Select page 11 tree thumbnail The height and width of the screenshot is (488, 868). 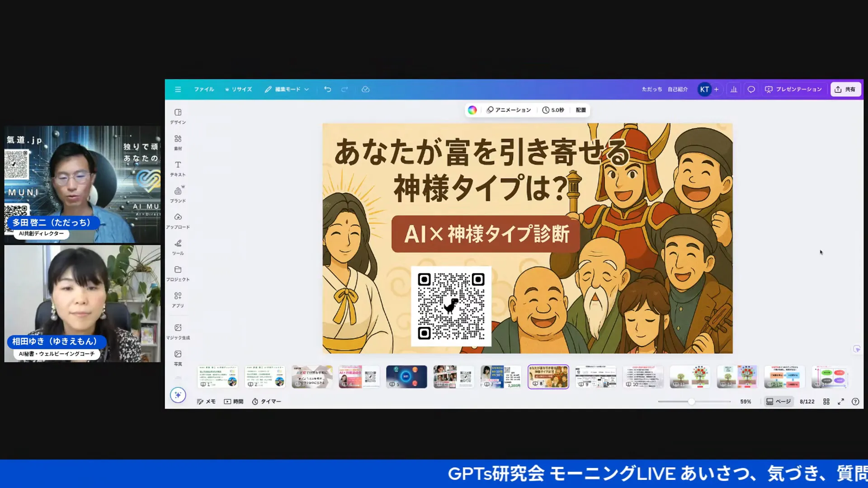(x=690, y=376)
